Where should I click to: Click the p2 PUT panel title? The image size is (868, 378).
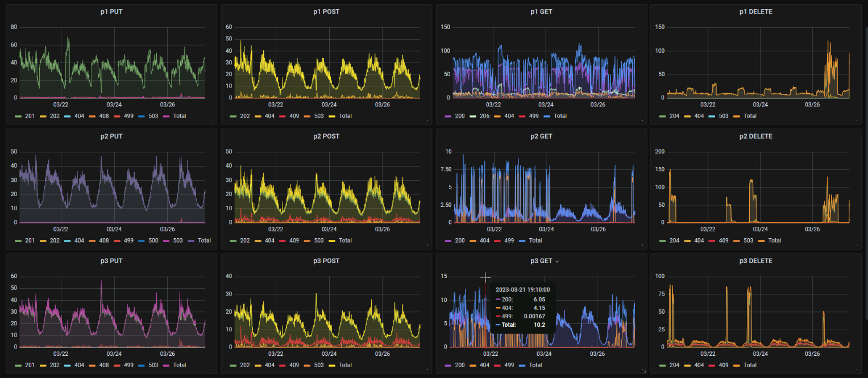pos(111,136)
